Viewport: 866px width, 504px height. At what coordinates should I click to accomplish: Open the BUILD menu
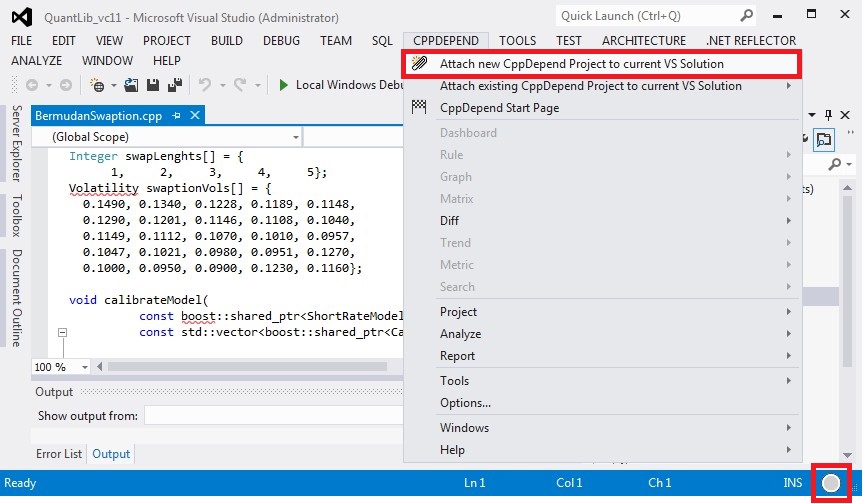[226, 41]
